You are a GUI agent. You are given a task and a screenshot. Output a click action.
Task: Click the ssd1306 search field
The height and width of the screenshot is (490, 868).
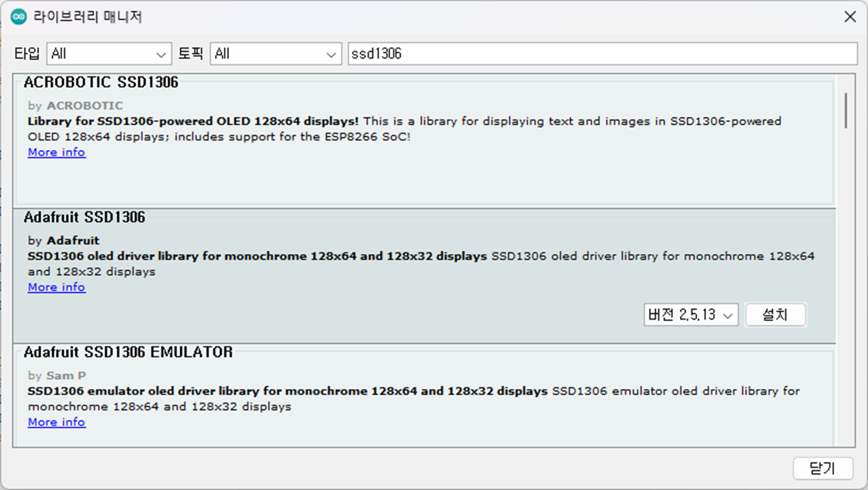[x=602, y=54]
